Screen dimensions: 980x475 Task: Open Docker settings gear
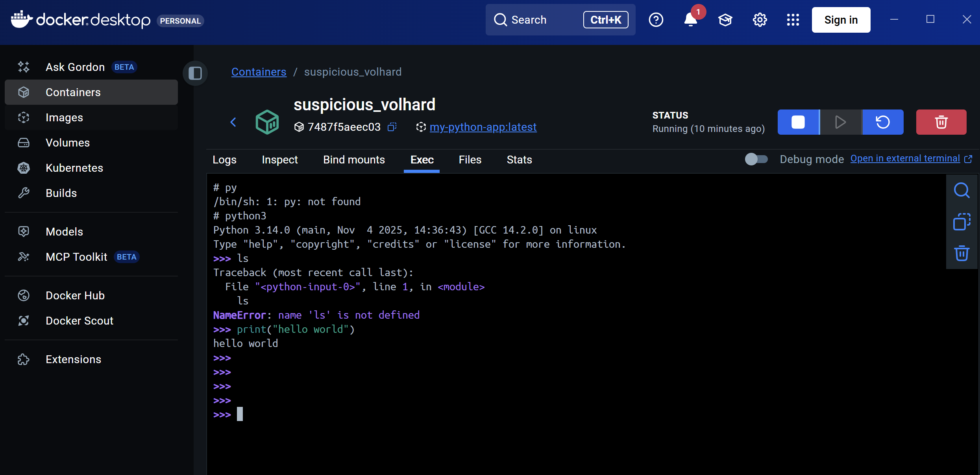[x=760, y=20]
